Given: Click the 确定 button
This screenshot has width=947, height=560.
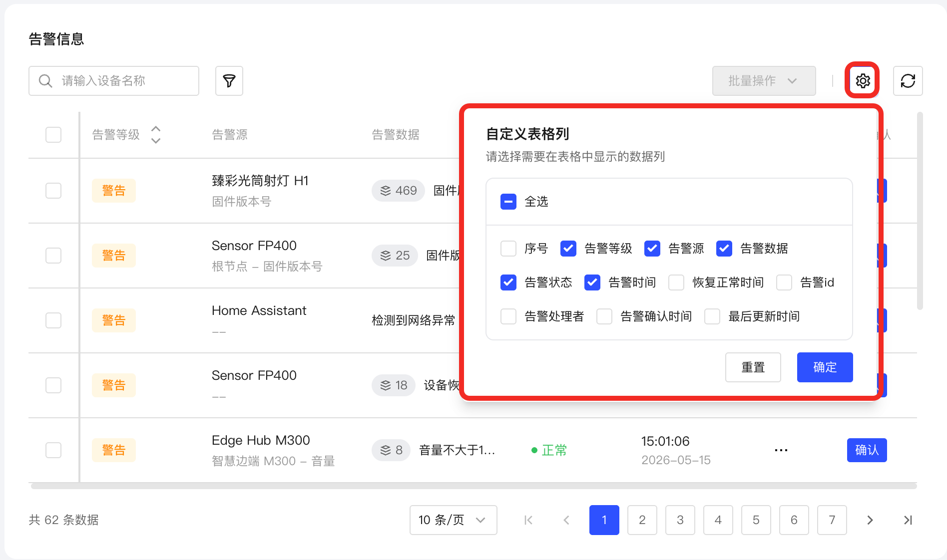Looking at the screenshot, I should click(x=825, y=367).
